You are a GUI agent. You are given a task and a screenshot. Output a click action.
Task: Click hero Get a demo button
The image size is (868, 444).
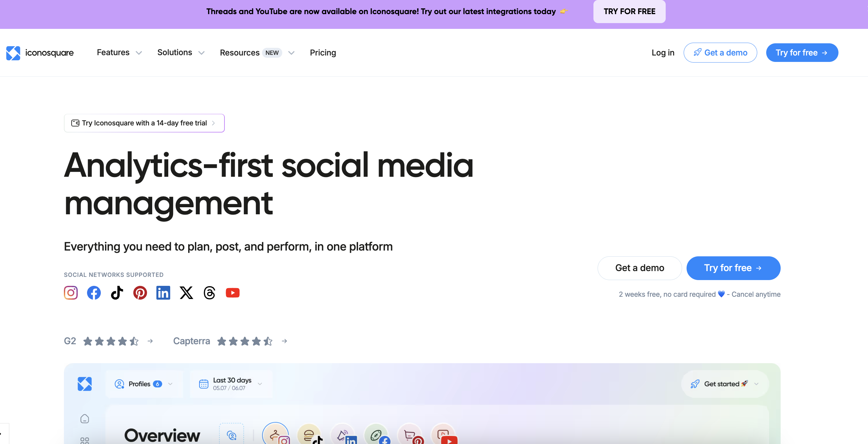[639, 268]
